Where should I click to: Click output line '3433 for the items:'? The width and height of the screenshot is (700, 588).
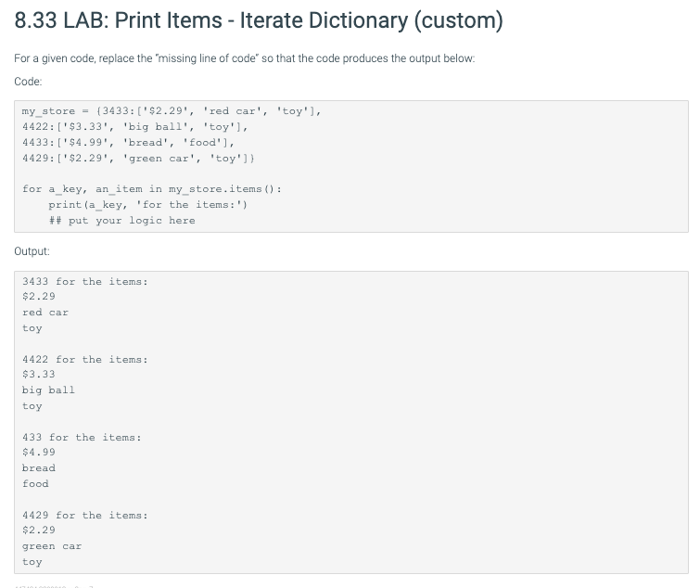coord(84,282)
